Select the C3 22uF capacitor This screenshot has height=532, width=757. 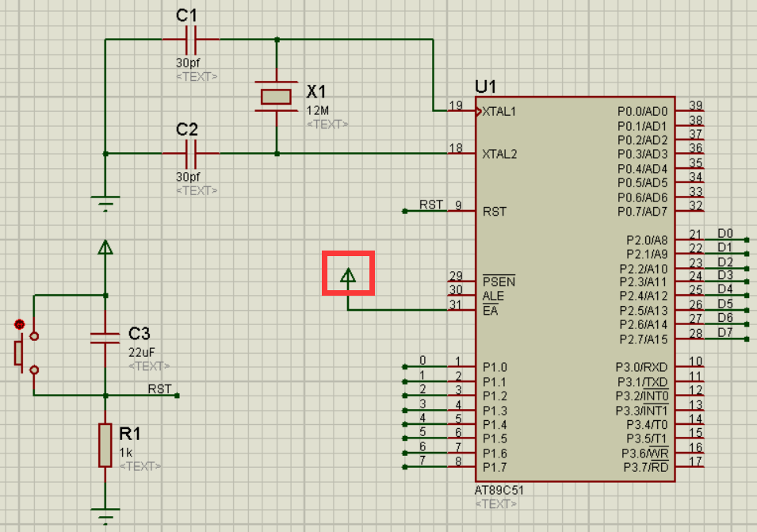(x=105, y=338)
